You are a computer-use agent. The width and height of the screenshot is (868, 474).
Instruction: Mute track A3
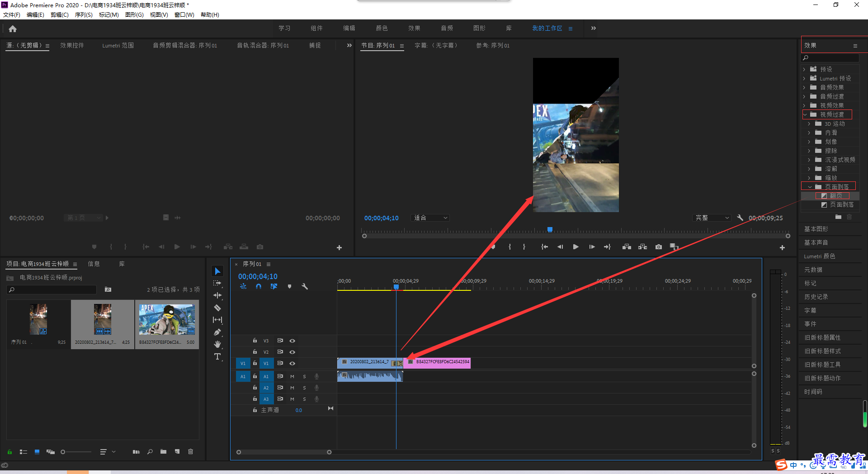[292, 399]
